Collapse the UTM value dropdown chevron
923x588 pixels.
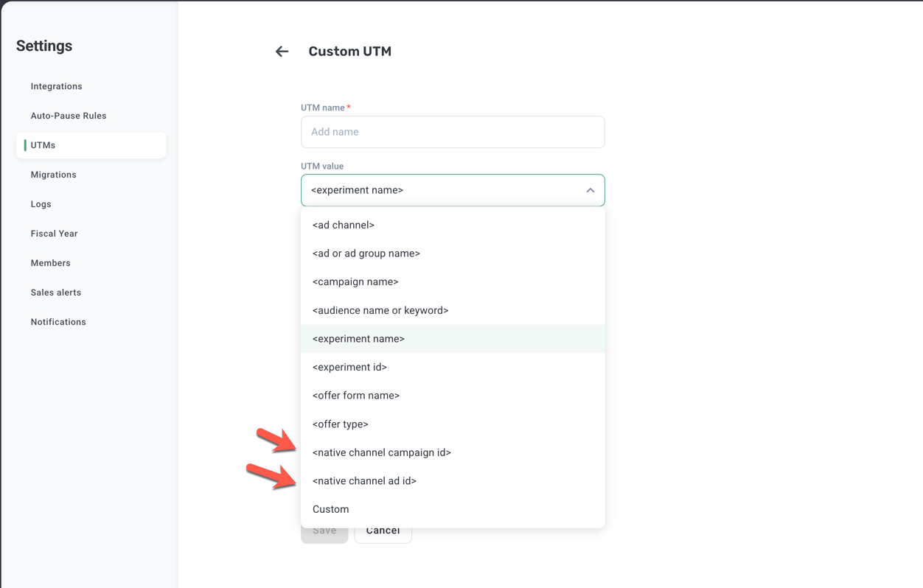click(590, 190)
